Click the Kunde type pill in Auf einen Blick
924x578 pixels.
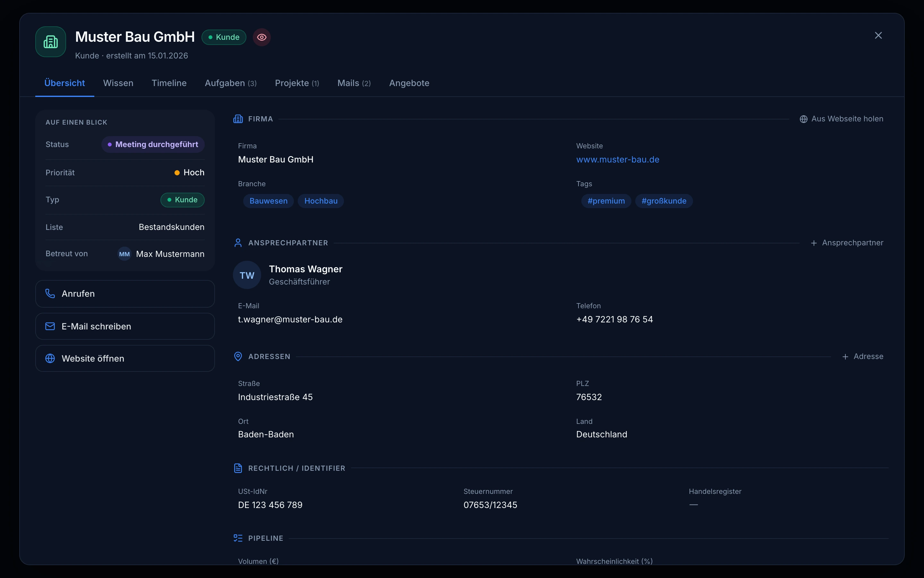pyautogui.click(x=183, y=200)
